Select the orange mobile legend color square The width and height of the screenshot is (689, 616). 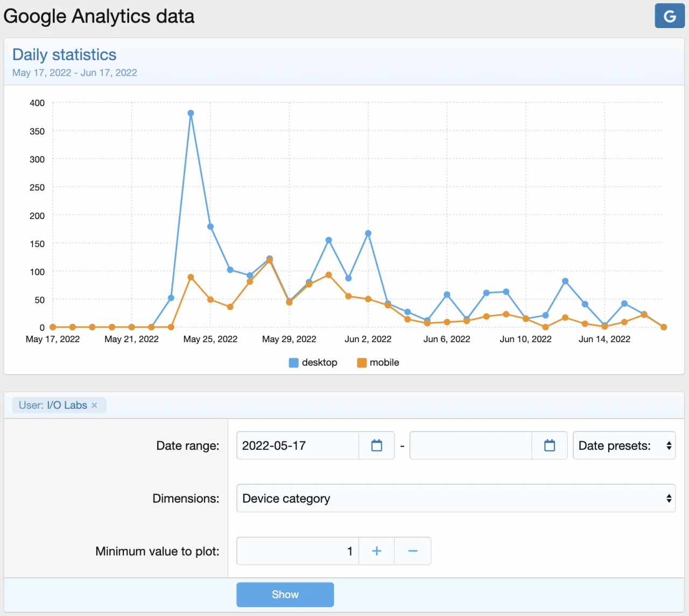[x=362, y=363]
